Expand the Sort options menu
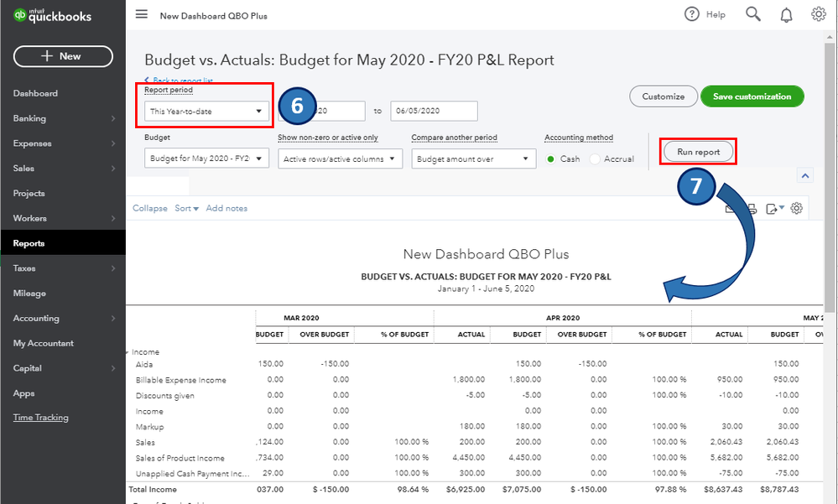This screenshot has width=838, height=504. coord(186,208)
